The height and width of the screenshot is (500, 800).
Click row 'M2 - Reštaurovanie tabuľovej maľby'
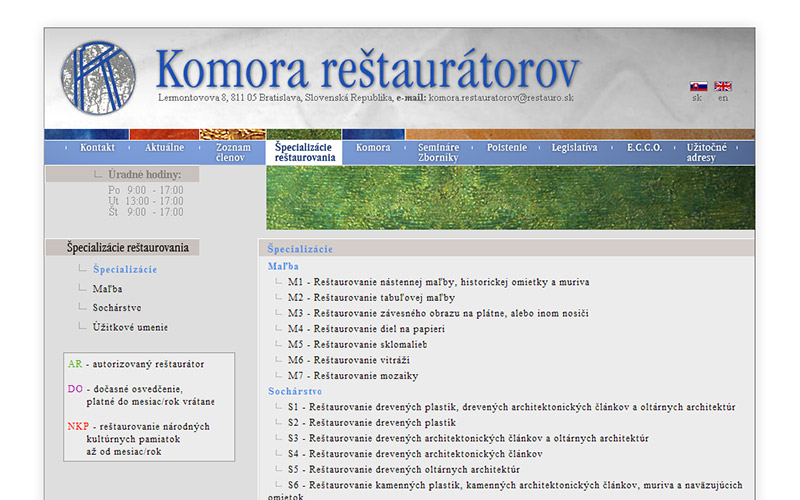pos(371,298)
